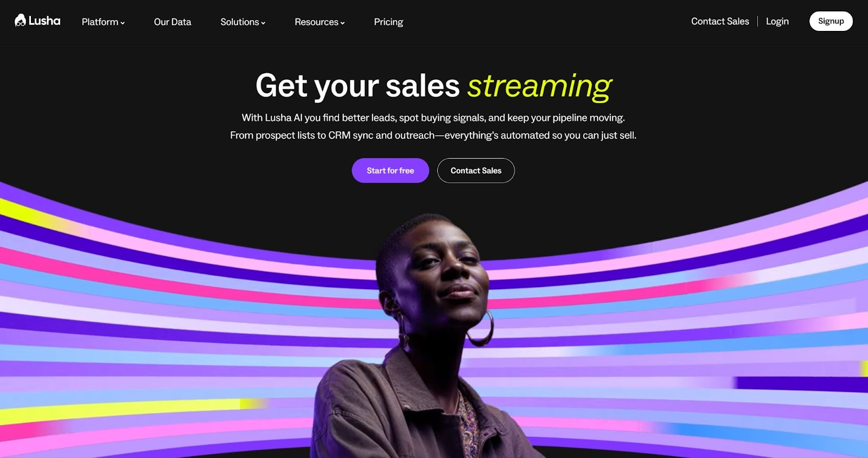Open the Platform menu label

100,22
